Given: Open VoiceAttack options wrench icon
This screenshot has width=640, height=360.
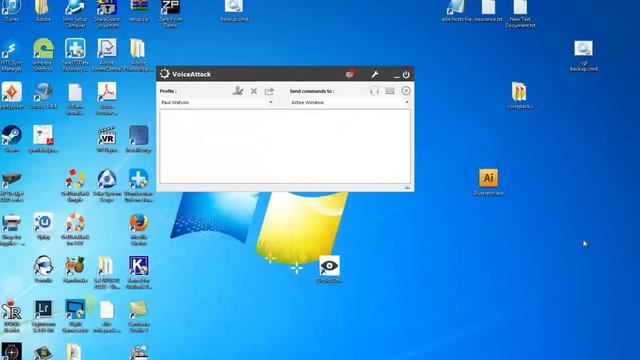Looking at the screenshot, I should coord(375,74).
